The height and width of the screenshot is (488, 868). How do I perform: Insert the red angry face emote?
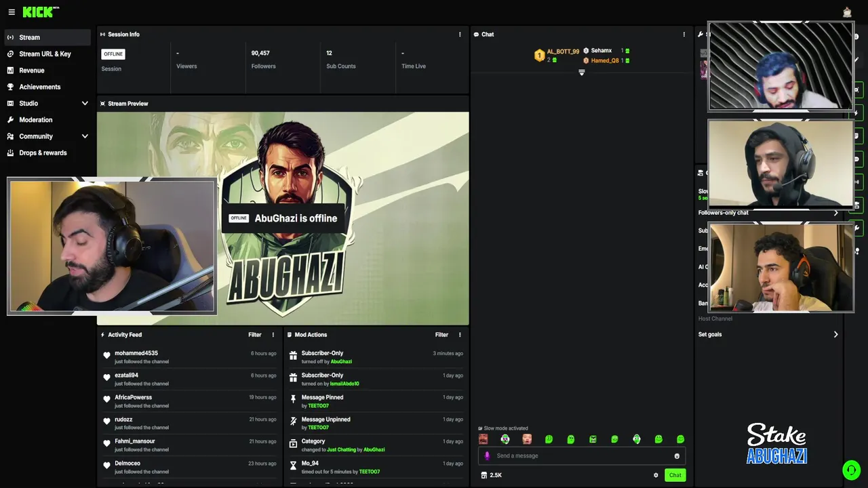click(483, 439)
